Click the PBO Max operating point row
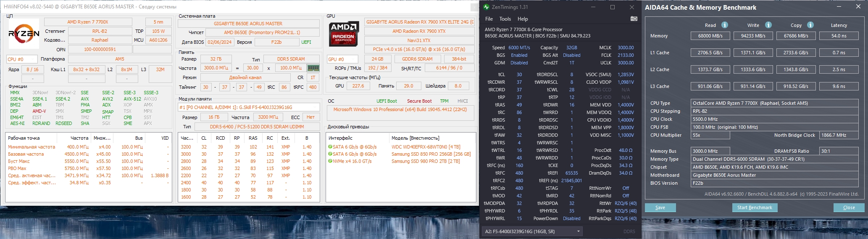Viewport: 868px width, 239px height. (x=88, y=168)
